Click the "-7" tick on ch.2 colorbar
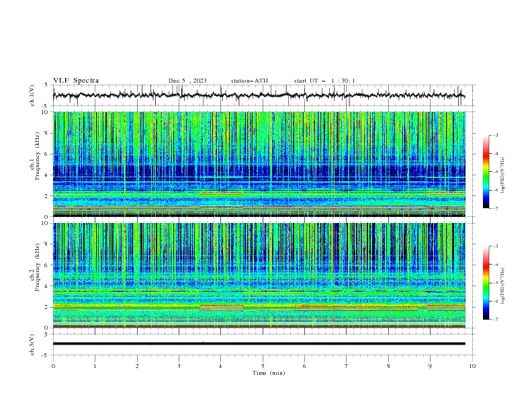 (495, 320)
